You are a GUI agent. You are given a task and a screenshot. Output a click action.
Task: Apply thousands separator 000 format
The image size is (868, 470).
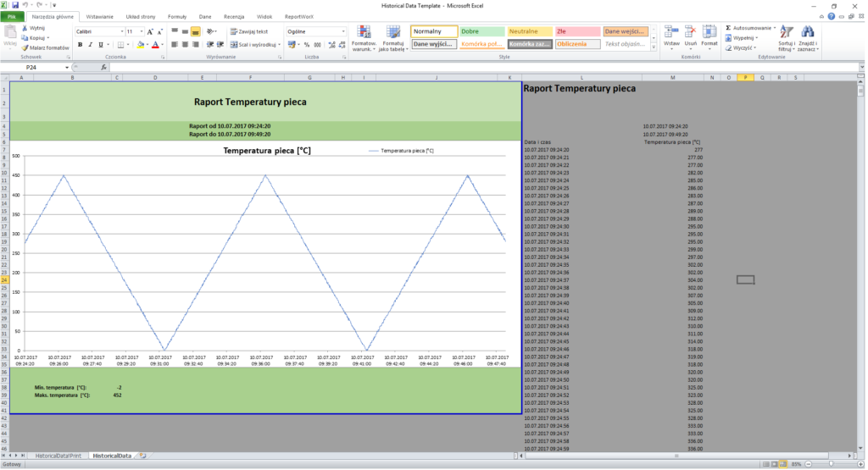coord(317,45)
